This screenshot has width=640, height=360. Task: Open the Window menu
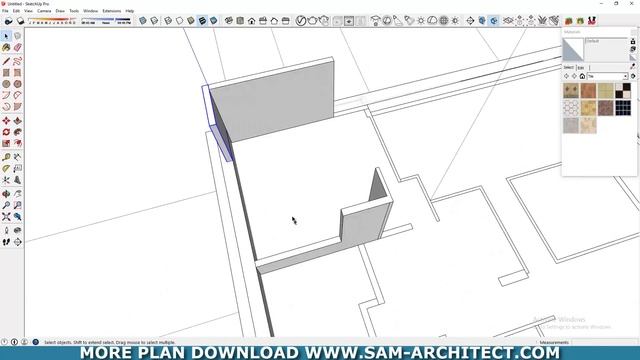tap(91, 11)
